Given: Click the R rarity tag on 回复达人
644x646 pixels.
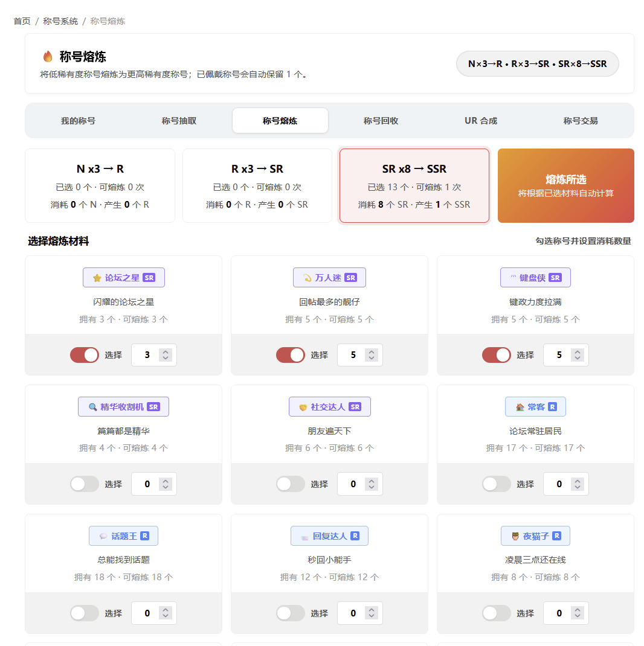Looking at the screenshot, I should point(355,536).
